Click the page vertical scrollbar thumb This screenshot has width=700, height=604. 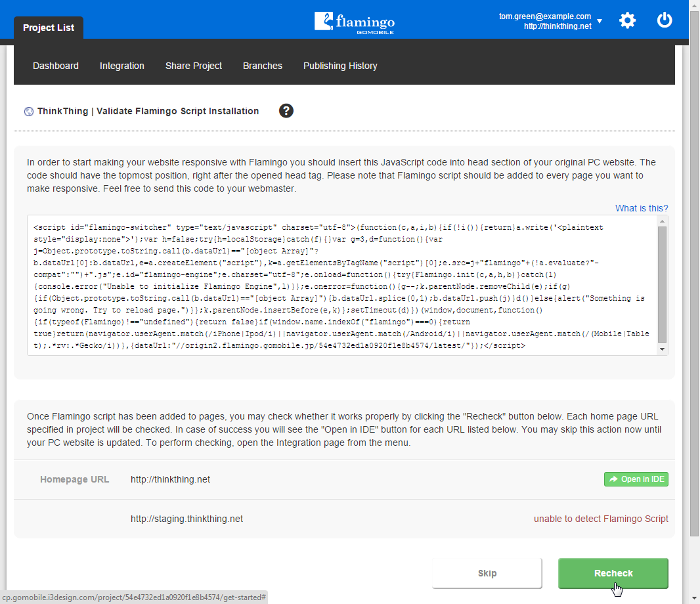click(x=694, y=273)
